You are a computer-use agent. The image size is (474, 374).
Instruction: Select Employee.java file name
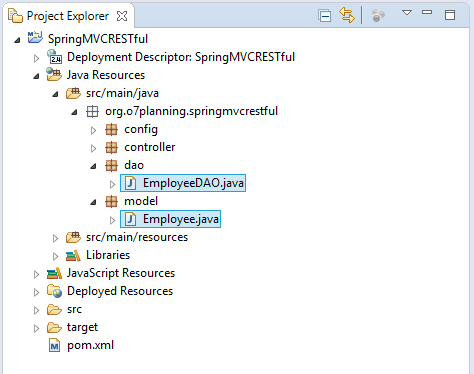click(181, 219)
